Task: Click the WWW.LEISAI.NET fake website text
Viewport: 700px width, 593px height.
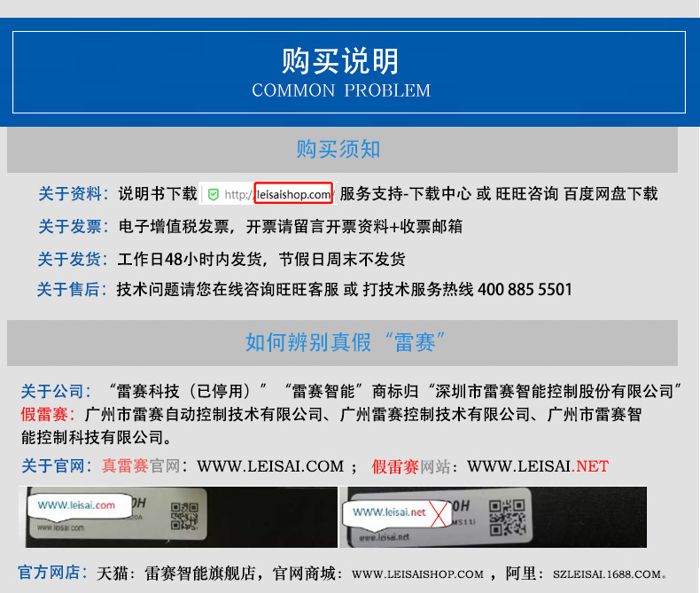Action: coord(538,466)
